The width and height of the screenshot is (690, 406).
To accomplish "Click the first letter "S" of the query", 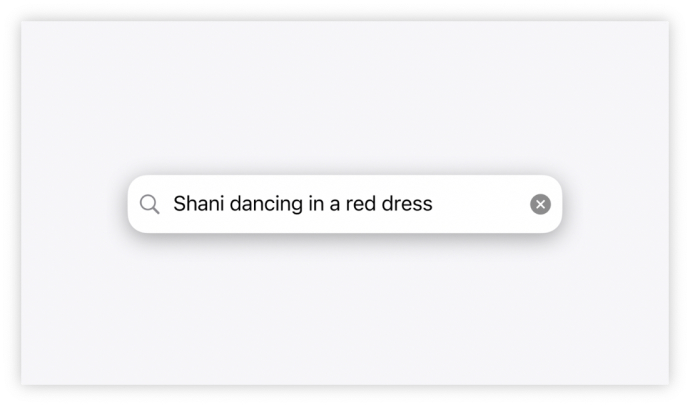I will pyautogui.click(x=180, y=204).
